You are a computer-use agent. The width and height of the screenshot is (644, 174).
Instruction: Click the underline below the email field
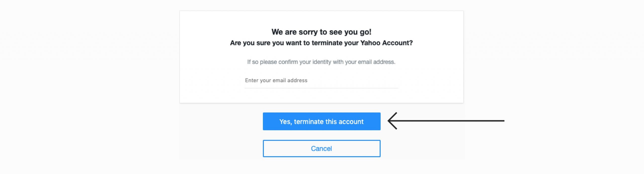point(321,88)
